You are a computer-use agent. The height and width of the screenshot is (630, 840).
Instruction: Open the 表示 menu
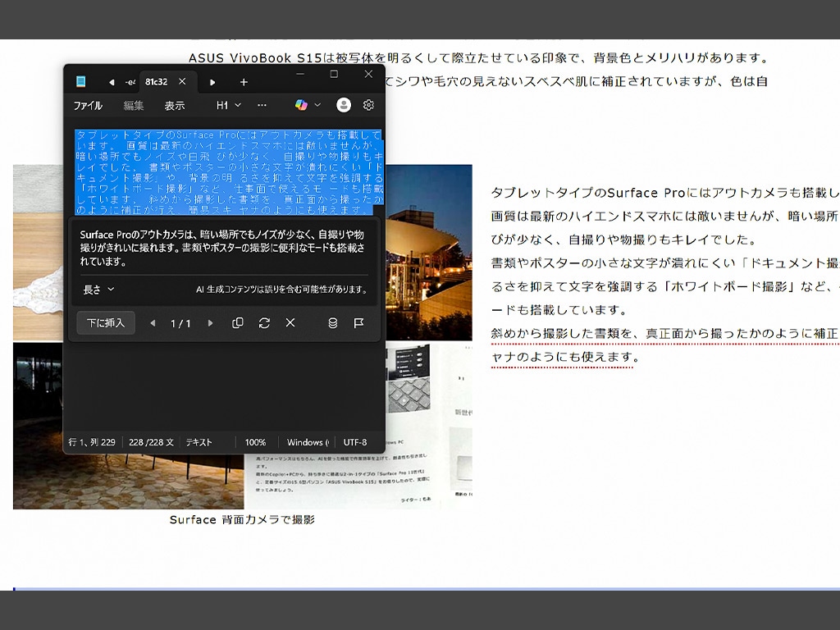[175, 106]
